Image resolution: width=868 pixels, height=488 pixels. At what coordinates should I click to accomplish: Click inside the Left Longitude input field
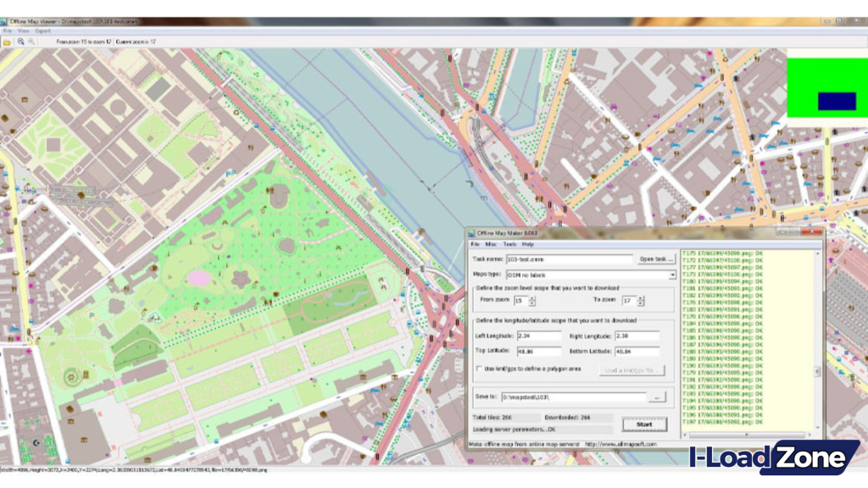click(541, 335)
